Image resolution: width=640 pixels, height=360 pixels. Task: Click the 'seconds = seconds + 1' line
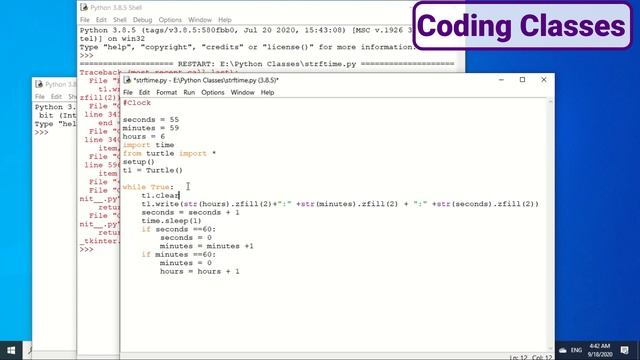190,212
